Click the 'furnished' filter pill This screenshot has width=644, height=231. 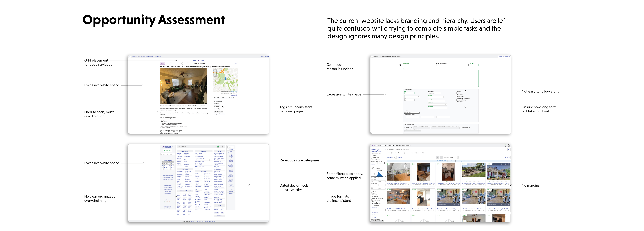(x=420, y=153)
